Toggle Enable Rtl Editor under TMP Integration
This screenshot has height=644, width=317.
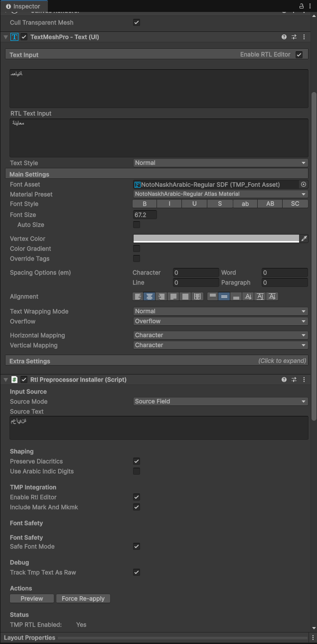point(137,497)
